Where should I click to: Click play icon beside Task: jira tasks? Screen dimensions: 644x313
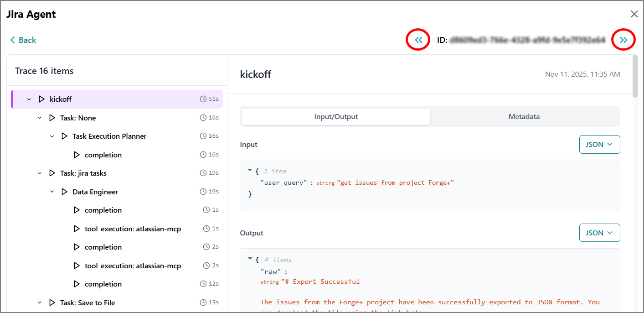tap(52, 173)
